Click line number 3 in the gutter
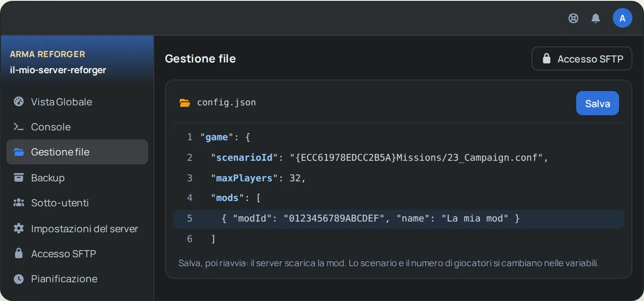The height and width of the screenshot is (301, 644). [189, 178]
